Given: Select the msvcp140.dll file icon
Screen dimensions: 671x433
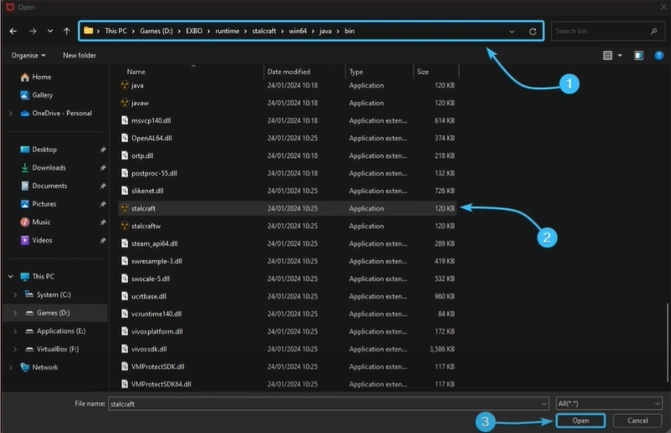Looking at the screenshot, I should pos(125,121).
